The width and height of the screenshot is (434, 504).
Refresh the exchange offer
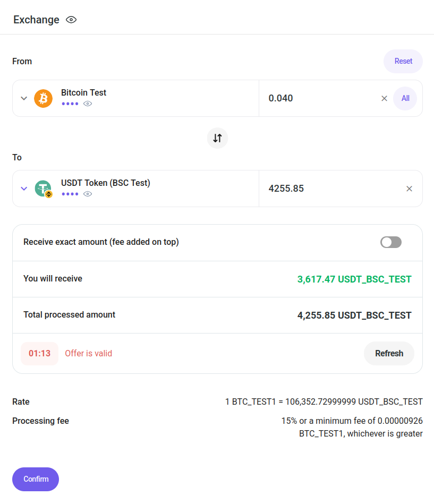(389, 354)
